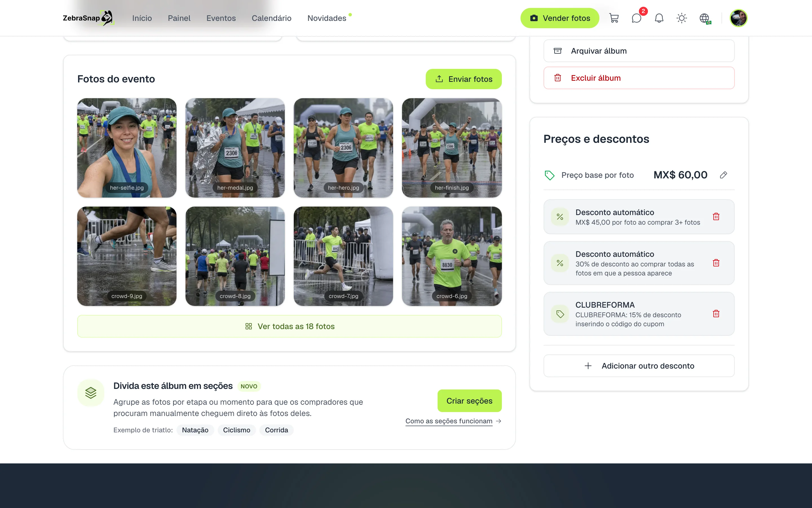Open Calendário navigation item
Image resolution: width=812 pixels, height=508 pixels.
pyautogui.click(x=272, y=18)
